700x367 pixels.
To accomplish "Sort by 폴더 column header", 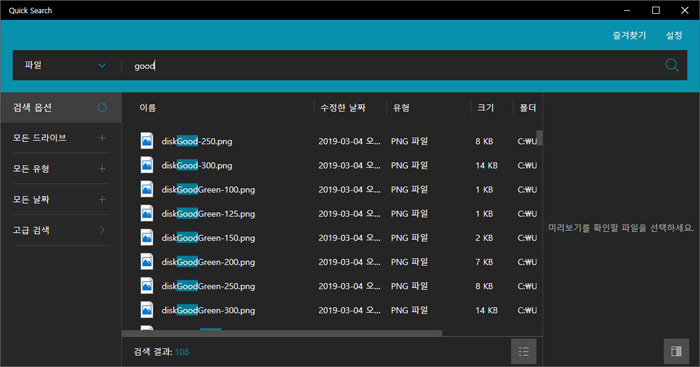I will (527, 108).
